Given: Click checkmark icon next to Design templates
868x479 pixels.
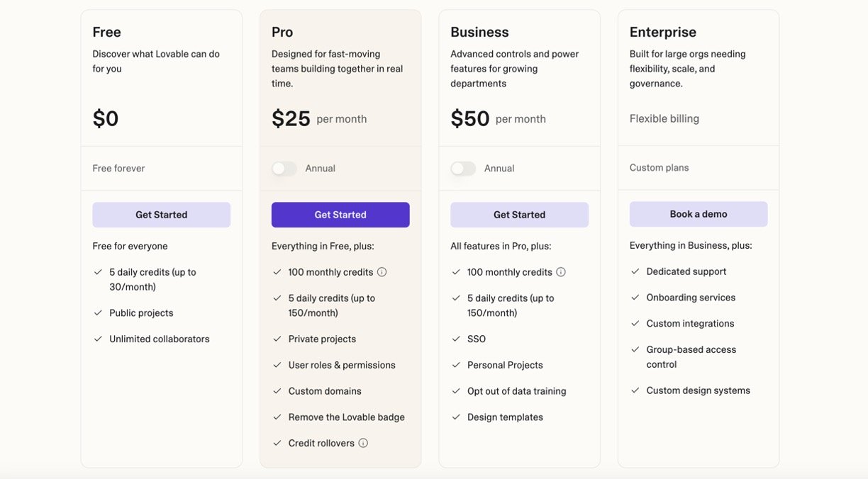Looking at the screenshot, I should coord(456,417).
